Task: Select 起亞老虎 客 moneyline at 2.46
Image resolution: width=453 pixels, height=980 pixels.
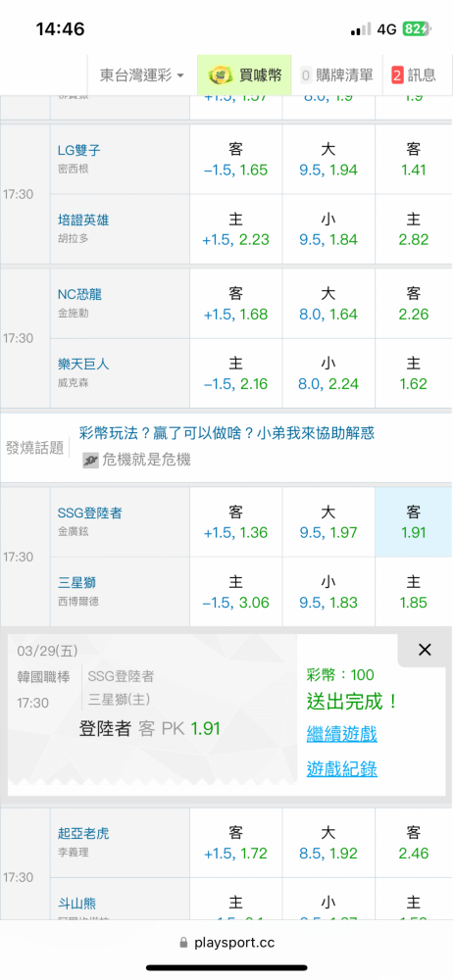Action: [414, 843]
